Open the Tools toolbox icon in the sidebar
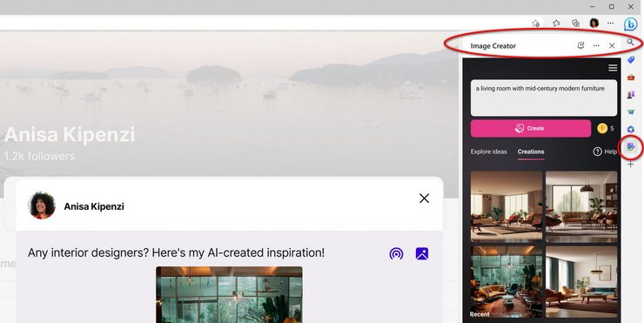This screenshot has width=644, height=323. click(630, 77)
